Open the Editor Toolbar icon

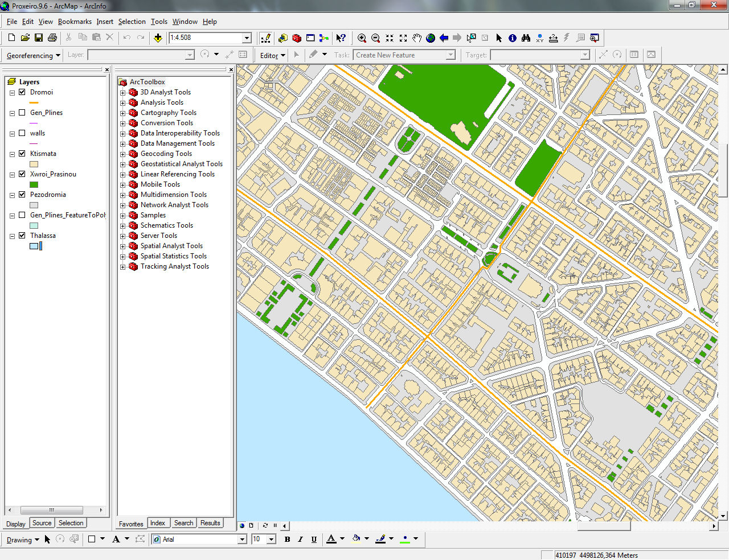click(265, 38)
